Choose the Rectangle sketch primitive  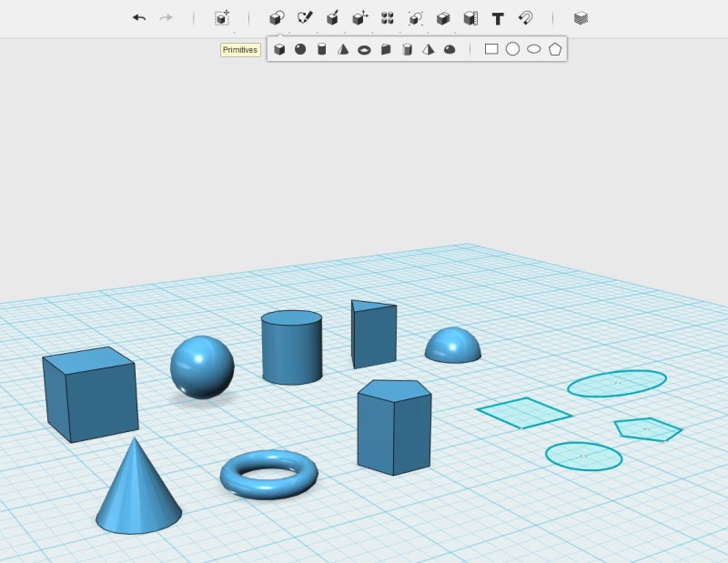[491, 49]
